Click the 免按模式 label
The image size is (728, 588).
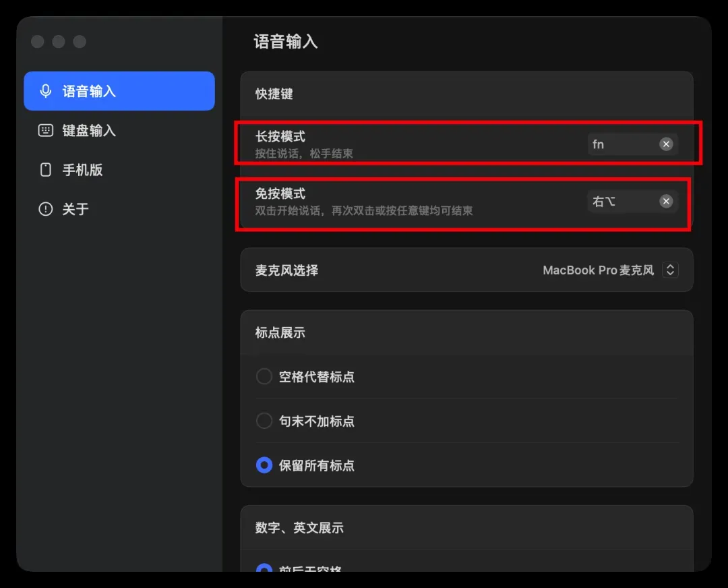280,194
